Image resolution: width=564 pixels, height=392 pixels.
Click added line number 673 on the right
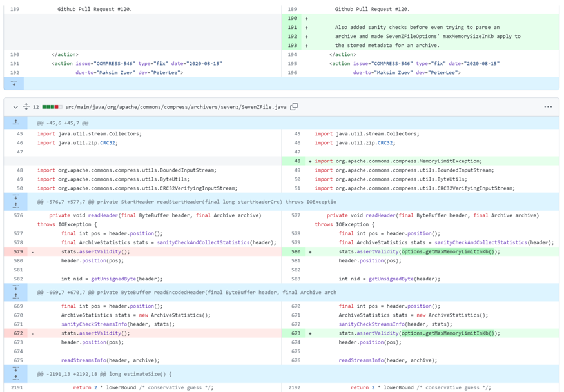coord(296,333)
